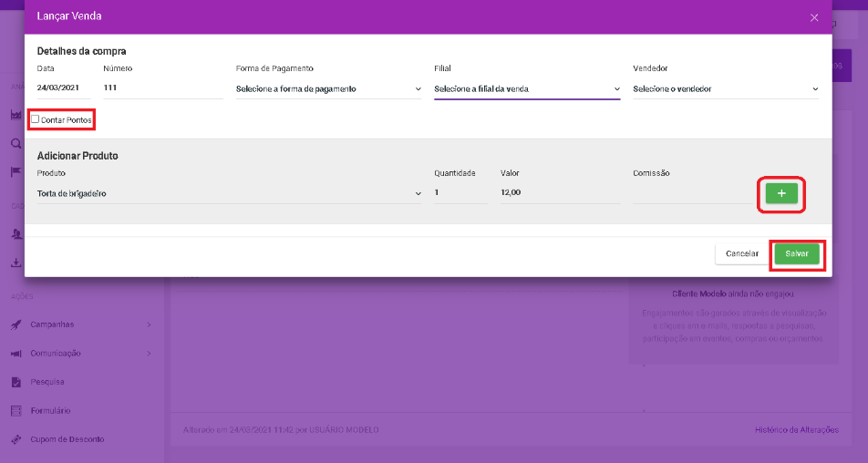The width and height of the screenshot is (868, 463).
Task: Open the Vendedor dropdown
Action: click(725, 89)
